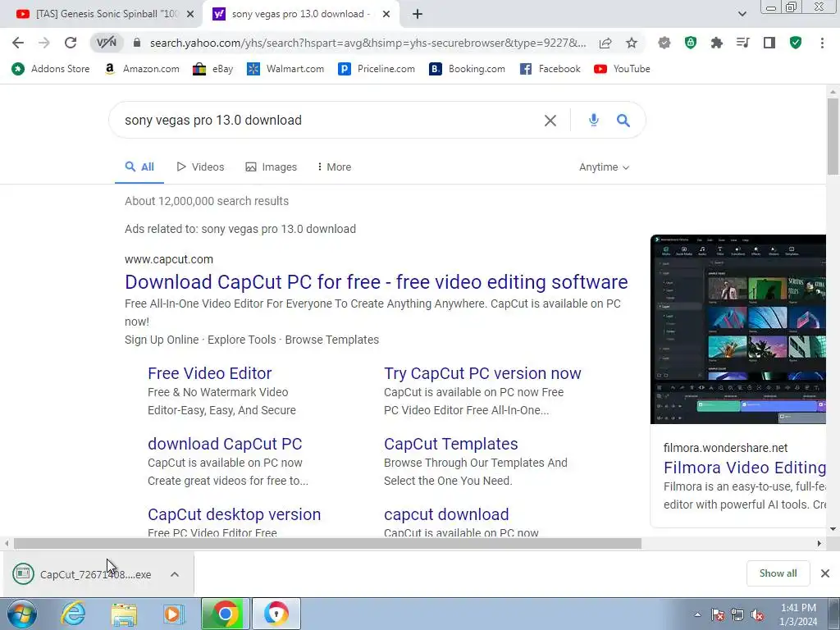The width and height of the screenshot is (840, 630).
Task: Close the sony vegas pro tab
Action: 386,15
